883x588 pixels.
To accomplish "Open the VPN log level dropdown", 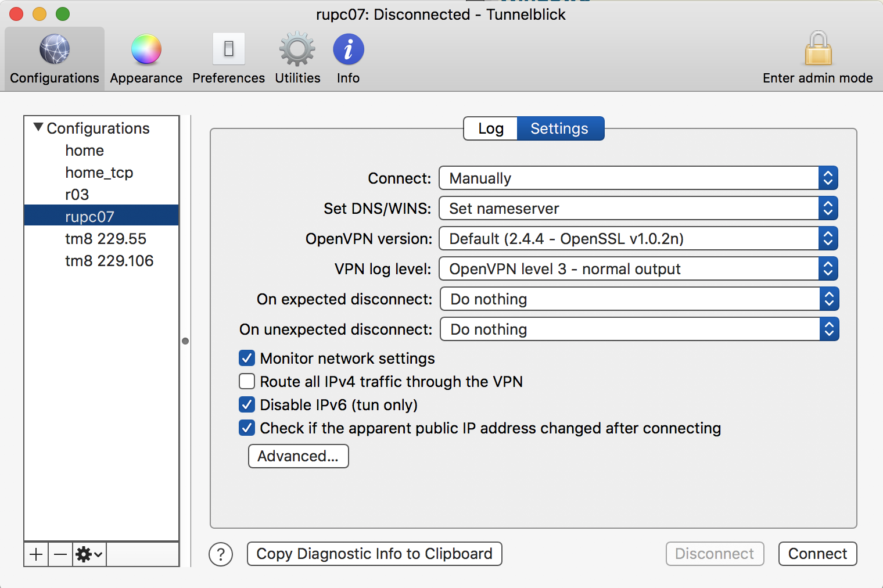I will coord(638,268).
